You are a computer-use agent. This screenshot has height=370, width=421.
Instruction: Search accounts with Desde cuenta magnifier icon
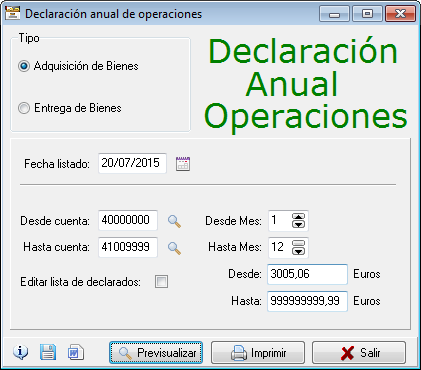174,221
